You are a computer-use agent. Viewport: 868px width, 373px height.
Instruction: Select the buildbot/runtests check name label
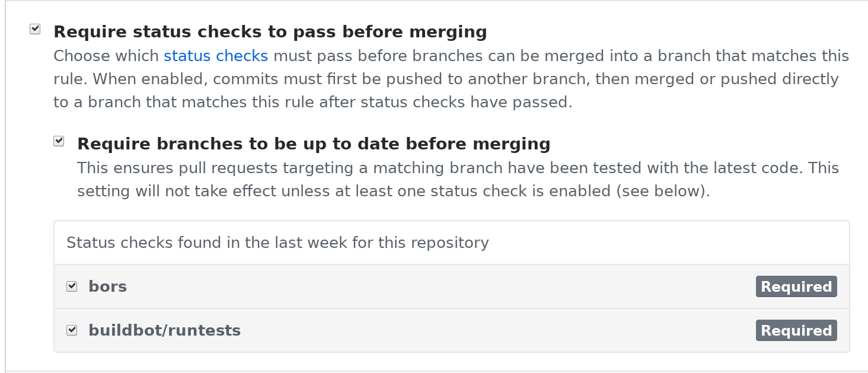164,331
